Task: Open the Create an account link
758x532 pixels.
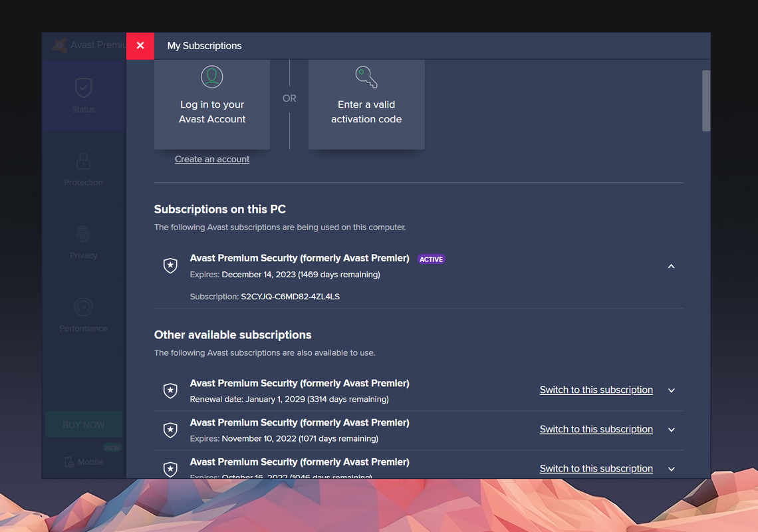Action: (212, 159)
